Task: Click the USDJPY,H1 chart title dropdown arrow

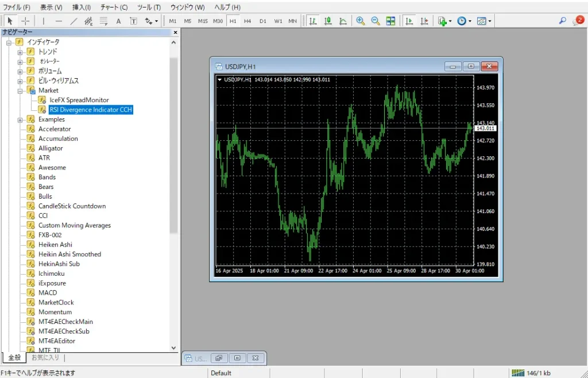Action: [220, 79]
